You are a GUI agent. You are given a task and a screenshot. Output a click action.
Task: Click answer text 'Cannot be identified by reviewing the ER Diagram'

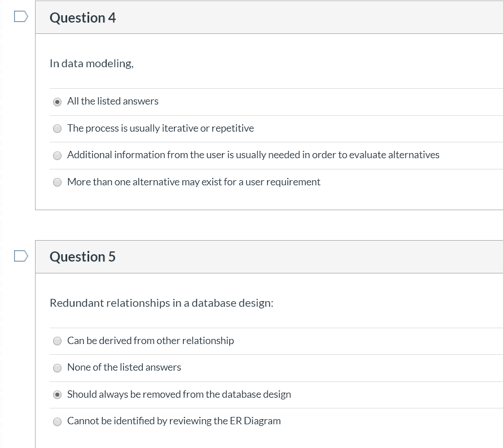[174, 421]
